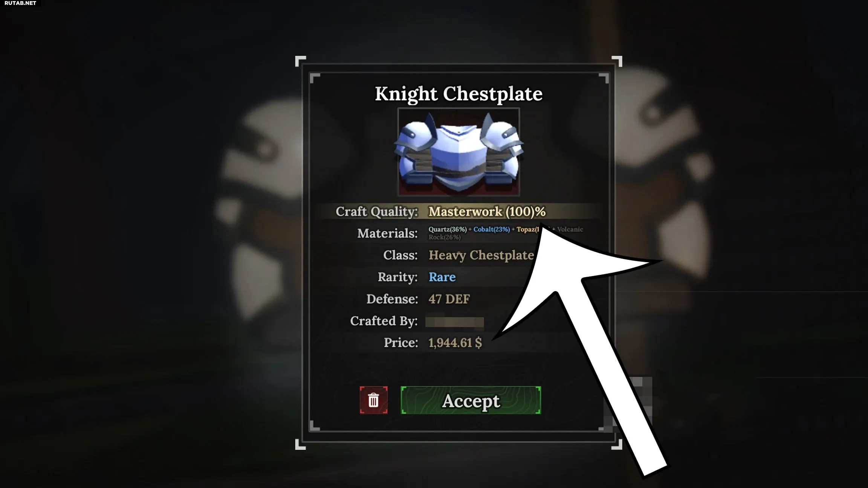Screen dimensions: 868x488
Task: Select the Knight Chestplate title text
Action: click(x=458, y=93)
